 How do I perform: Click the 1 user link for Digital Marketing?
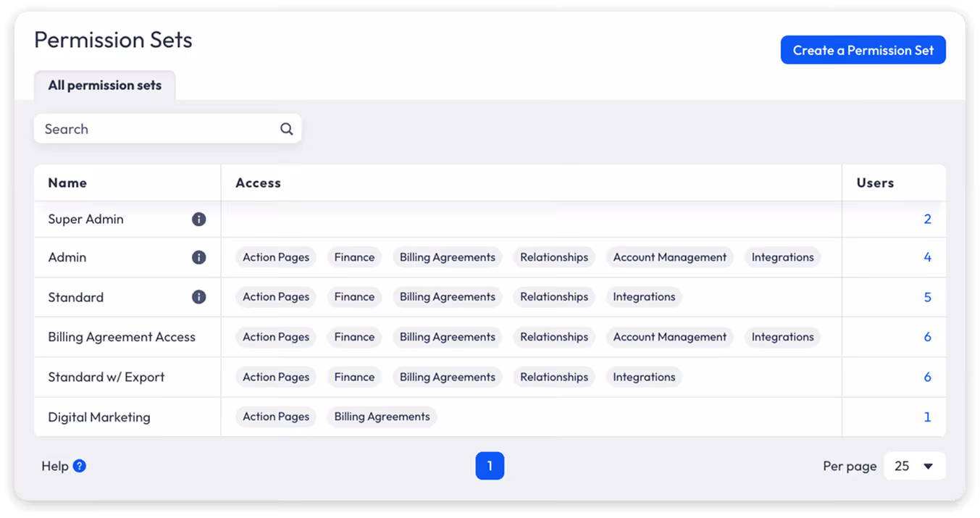coord(927,417)
